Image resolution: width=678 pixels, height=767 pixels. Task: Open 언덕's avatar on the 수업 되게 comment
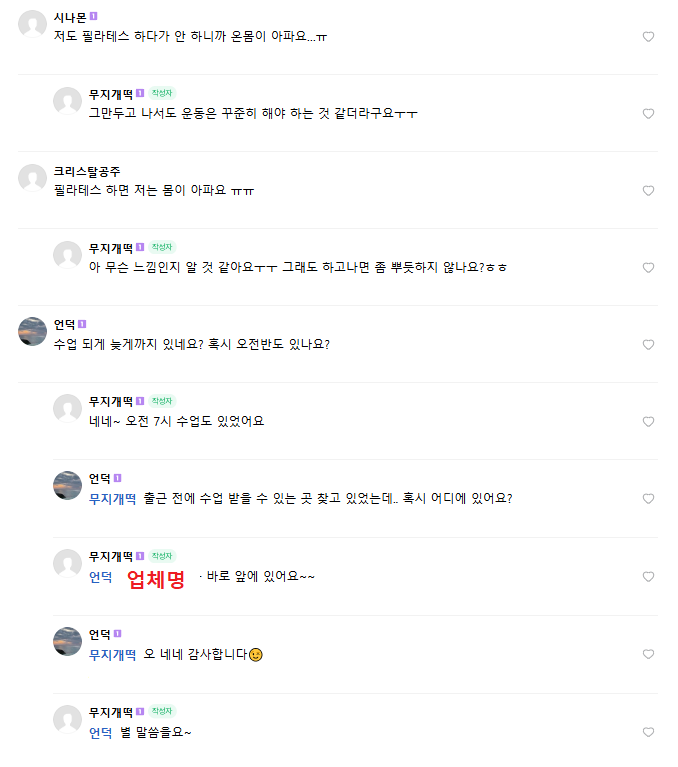pyautogui.click(x=33, y=331)
